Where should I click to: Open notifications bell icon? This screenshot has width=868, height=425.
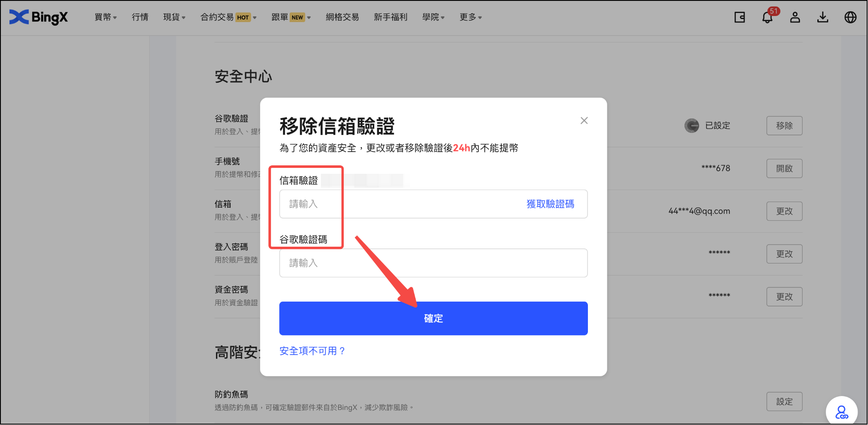[767, 17]
